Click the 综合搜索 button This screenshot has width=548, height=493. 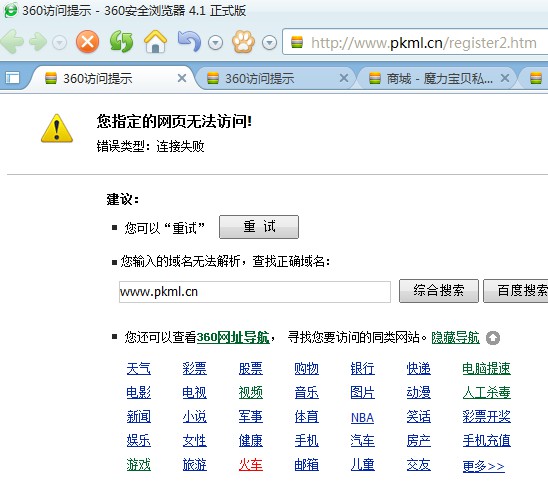439,291
